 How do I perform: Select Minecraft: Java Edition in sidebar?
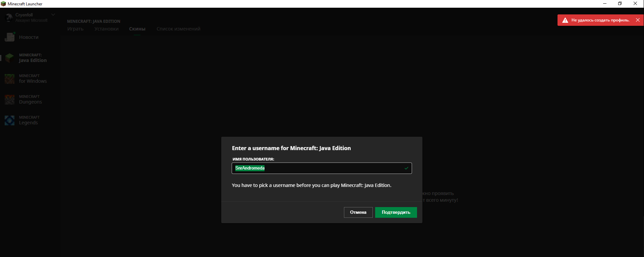click(x=30, y=58)
